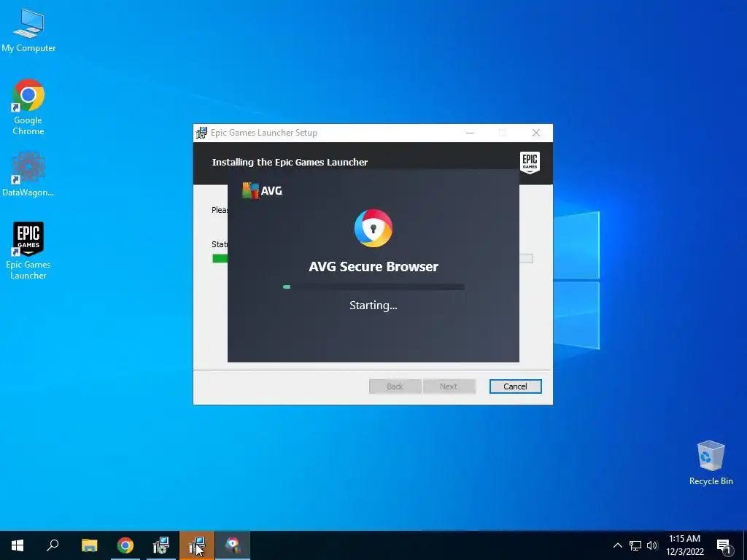Image resolution: width=747 pixels, height=560 pixels.
Task: Click the AVG Secure Browser shield icon
Action: pos(373,228)
